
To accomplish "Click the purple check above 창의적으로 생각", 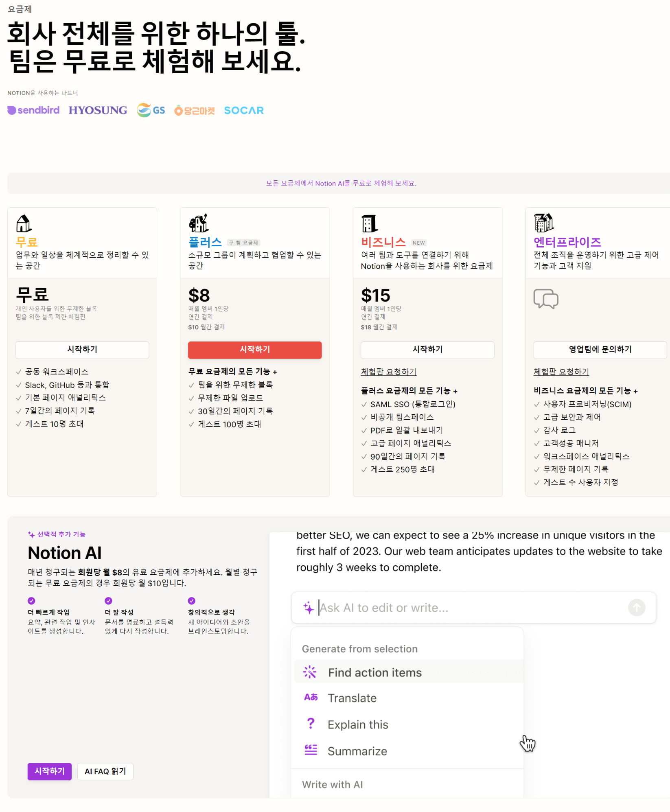I will pyautogui.click(x=192, y=601).
